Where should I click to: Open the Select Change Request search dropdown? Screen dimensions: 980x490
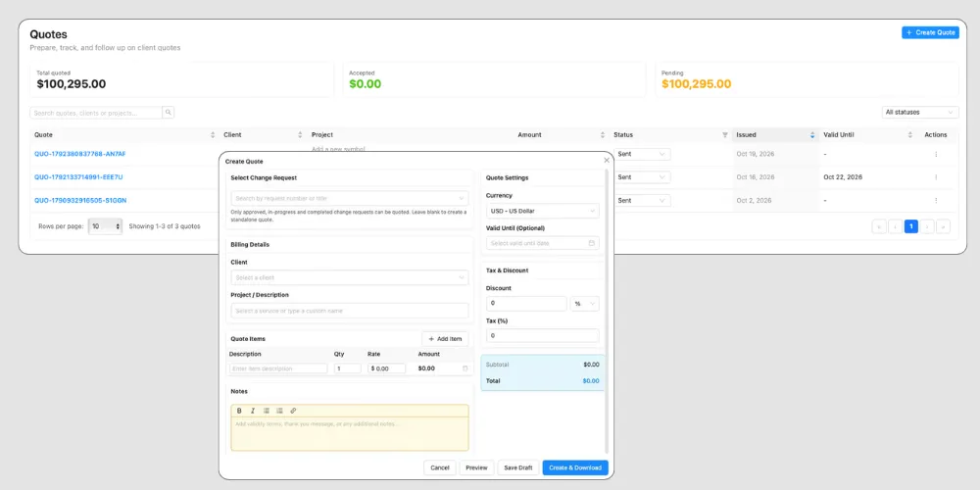(350, 198)
